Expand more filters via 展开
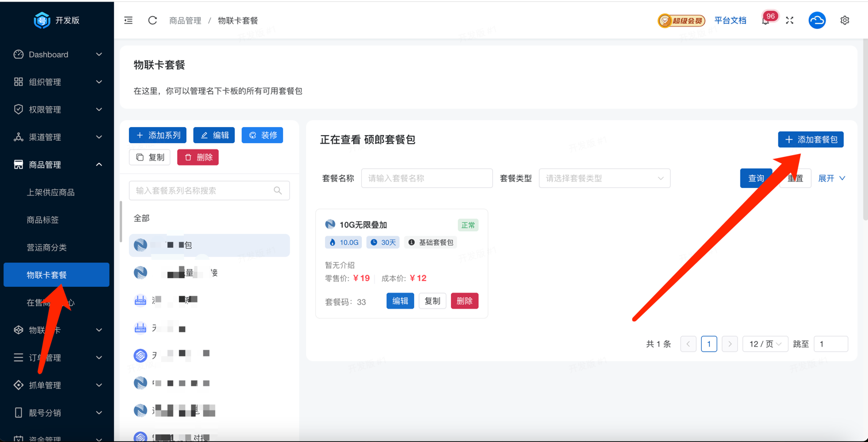 coord(831,178)
